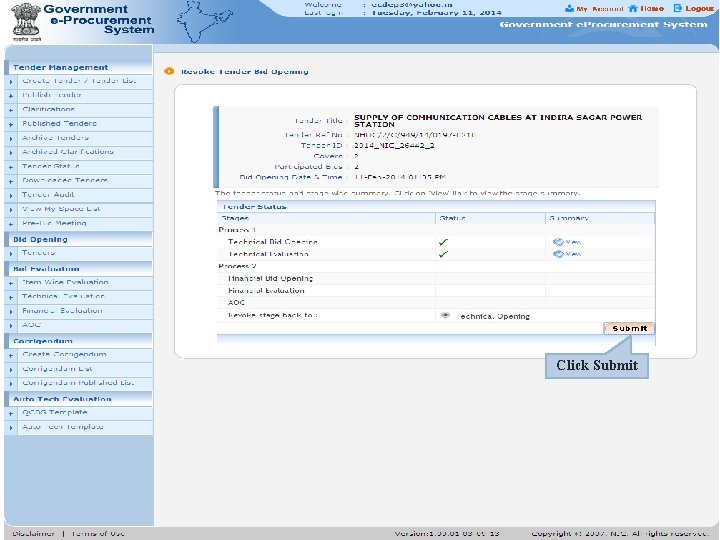Open Pre-Bid Meeting in the sidebar
The image size is (720, 540).
coord(54,223)
